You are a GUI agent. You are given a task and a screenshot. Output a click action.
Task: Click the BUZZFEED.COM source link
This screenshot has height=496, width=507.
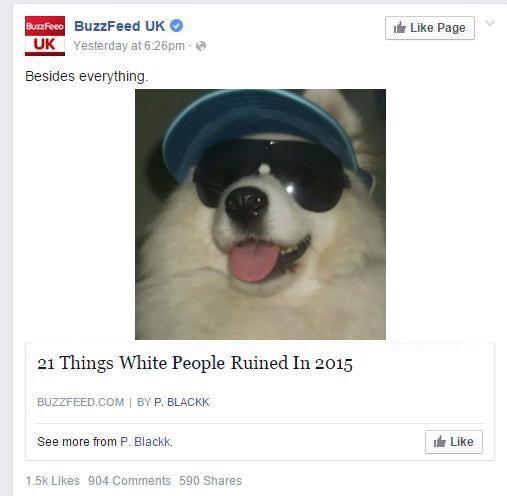coord(80,402)
